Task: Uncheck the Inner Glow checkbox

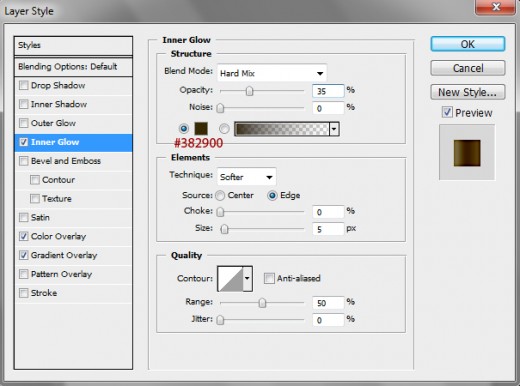Action: (x=23, y=142)
